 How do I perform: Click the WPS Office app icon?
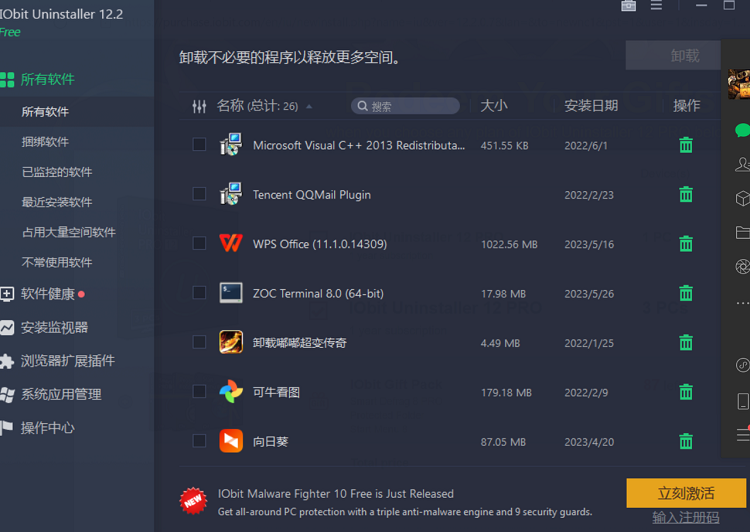click(x=231, y=244)
